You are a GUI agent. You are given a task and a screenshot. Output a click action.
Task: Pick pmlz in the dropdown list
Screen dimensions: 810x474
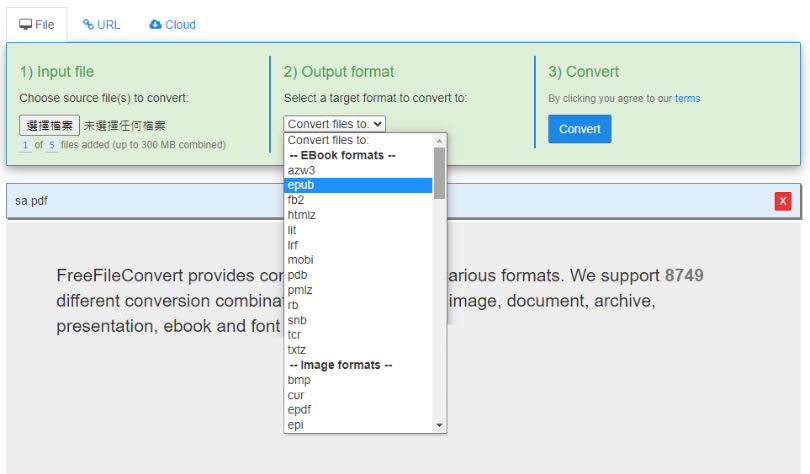click(358, 290)
